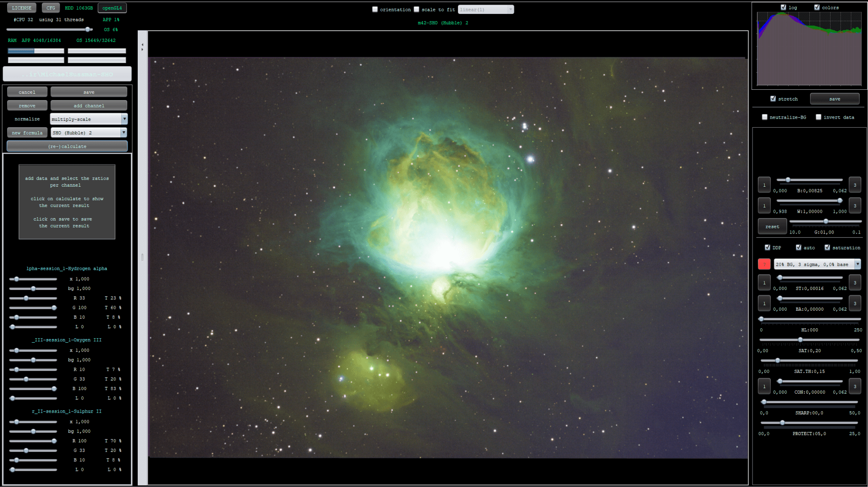Click the add channel button
Screen dimensions: 868x487
coord(88,106)
